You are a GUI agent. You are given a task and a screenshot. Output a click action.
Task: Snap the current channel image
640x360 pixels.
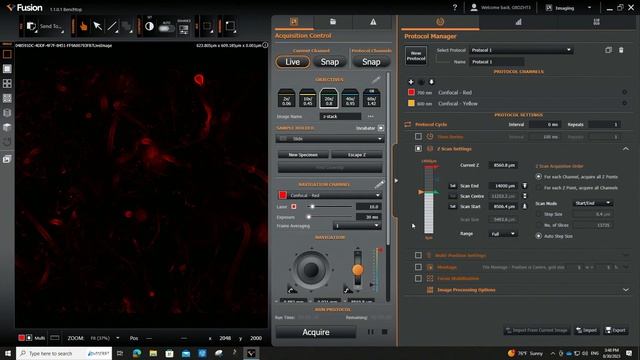click(x=329, y=62)
